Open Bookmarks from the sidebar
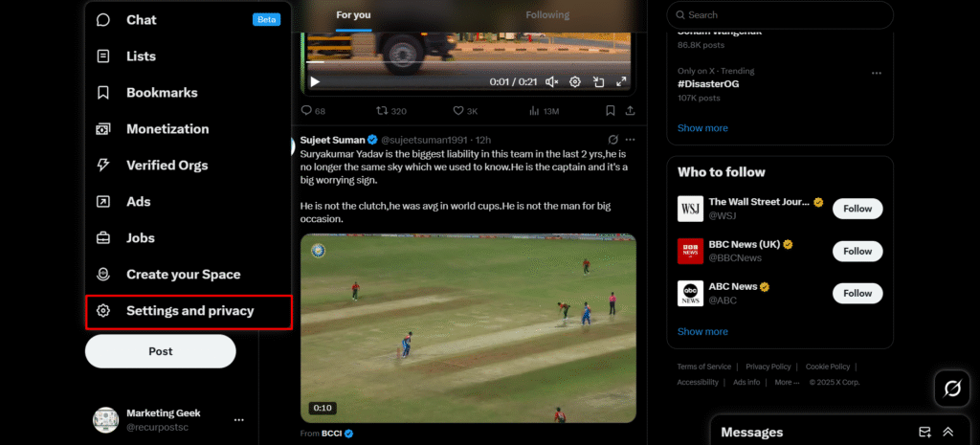980x445 pixels. (189, 93)
